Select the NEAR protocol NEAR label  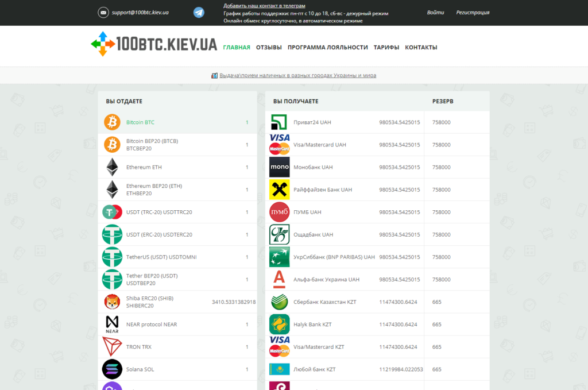(x=152, y=325)
